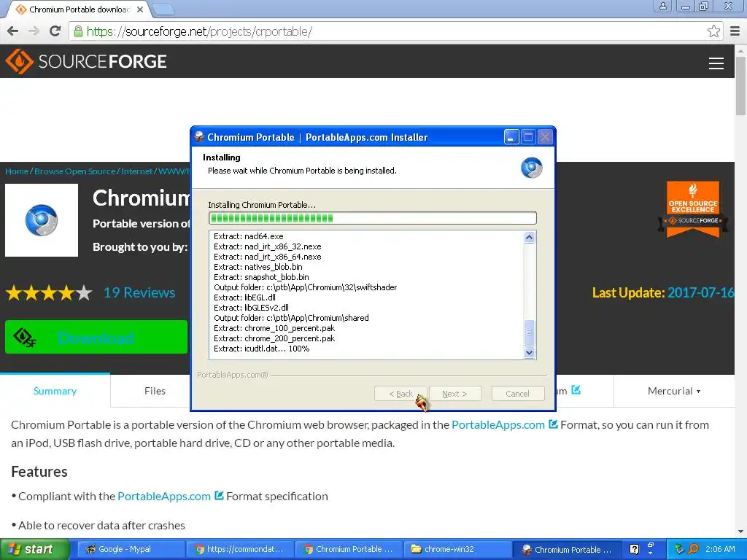Screen dimensions: 747x560
Task: Bookmark this page with the star icon
Action: pos(713,31)
